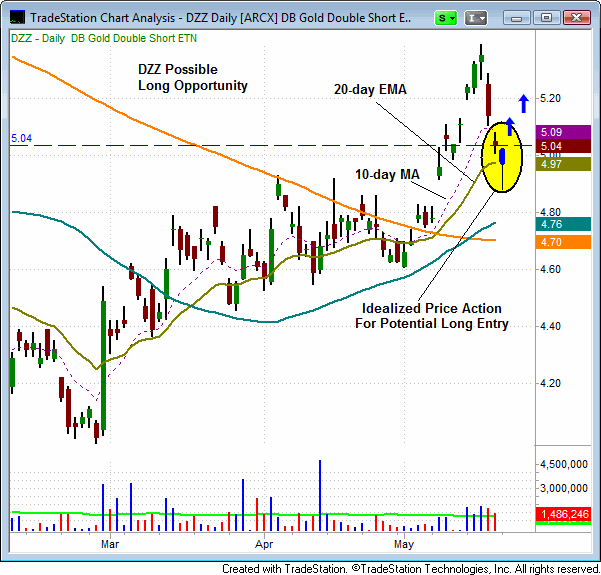This screenshot has width=601, height=575.
Task: Click the orange 4.70 price tag
Action: 563,242
